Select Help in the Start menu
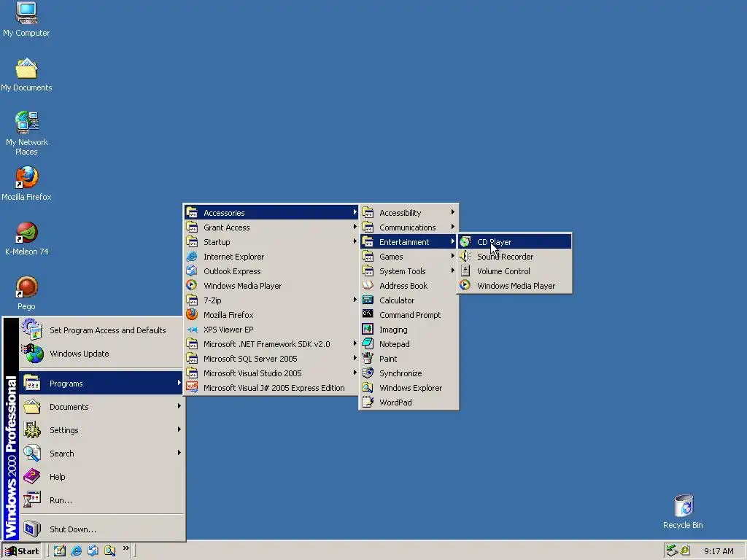747x560 pixels. [101, 477]
